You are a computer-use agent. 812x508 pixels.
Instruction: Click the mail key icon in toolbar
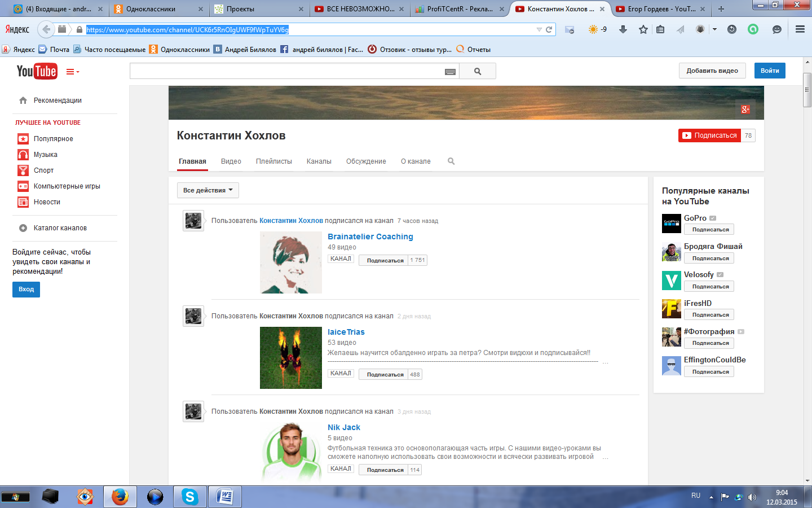pyautogui.click(x=570, y=29)
